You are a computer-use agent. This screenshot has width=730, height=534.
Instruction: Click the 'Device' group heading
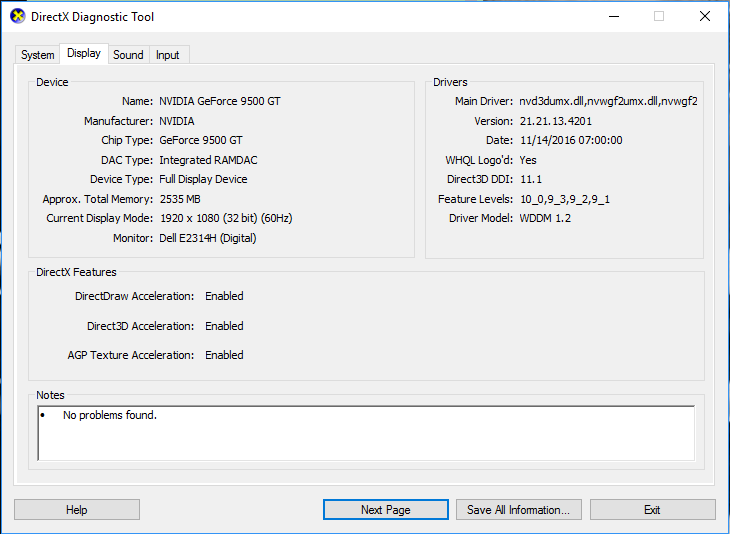click(52, 82)
